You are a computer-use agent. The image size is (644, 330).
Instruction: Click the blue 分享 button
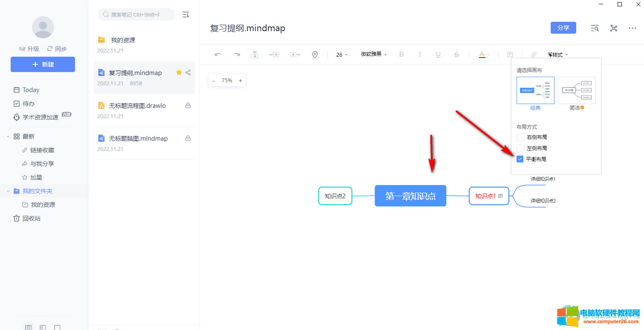point(563,28)
